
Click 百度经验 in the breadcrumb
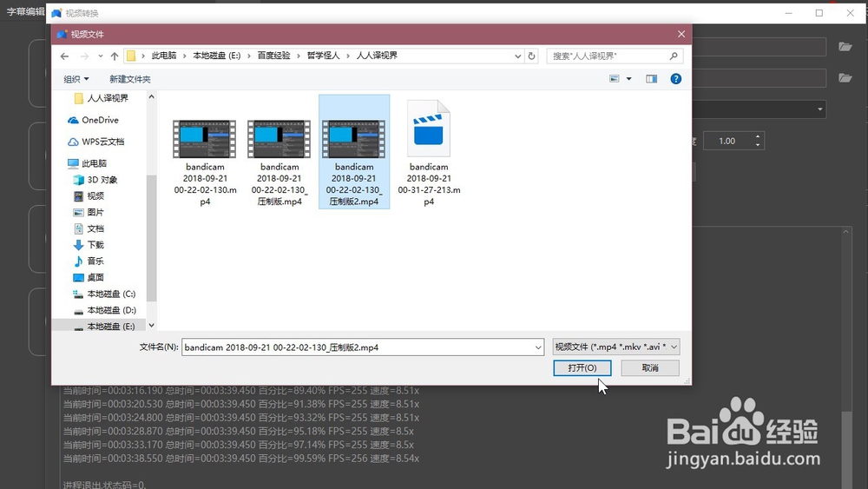pyautogui.click(x=273, y=56)
